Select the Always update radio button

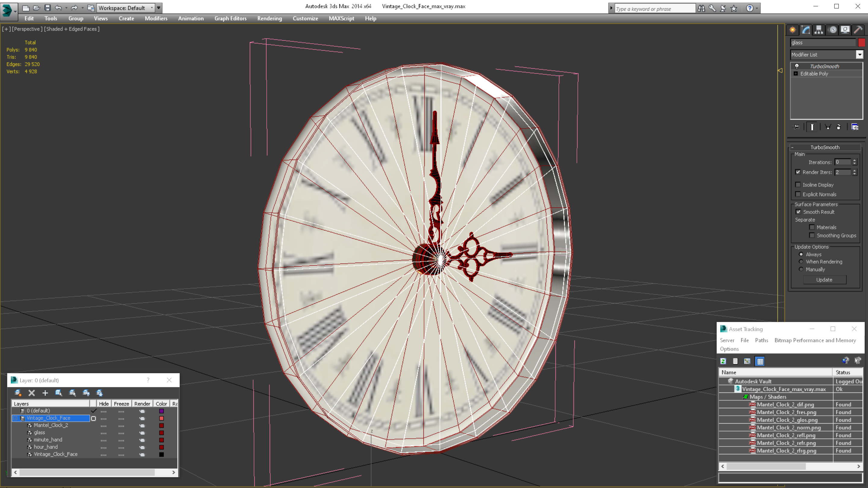point(801,254)
